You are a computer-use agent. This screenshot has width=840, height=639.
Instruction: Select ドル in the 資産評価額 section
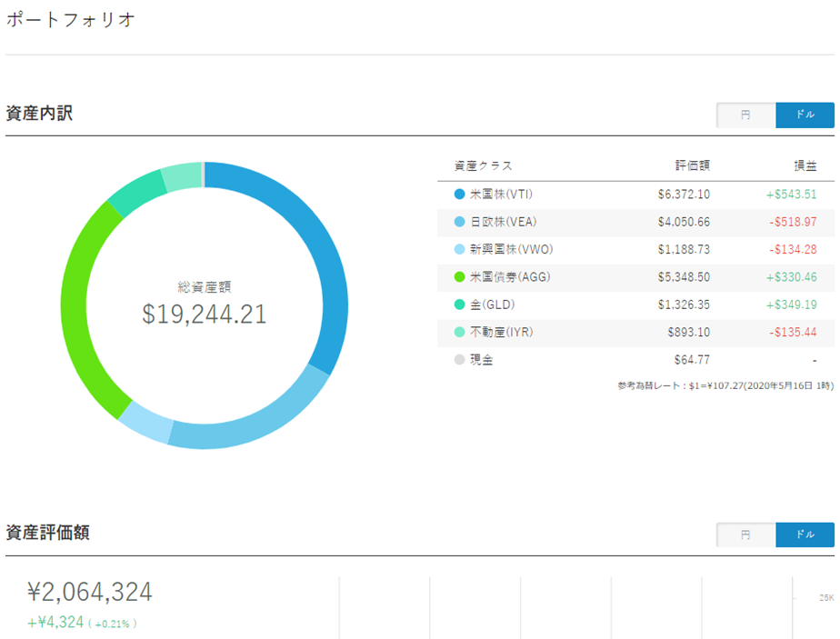tap(805, 535)
